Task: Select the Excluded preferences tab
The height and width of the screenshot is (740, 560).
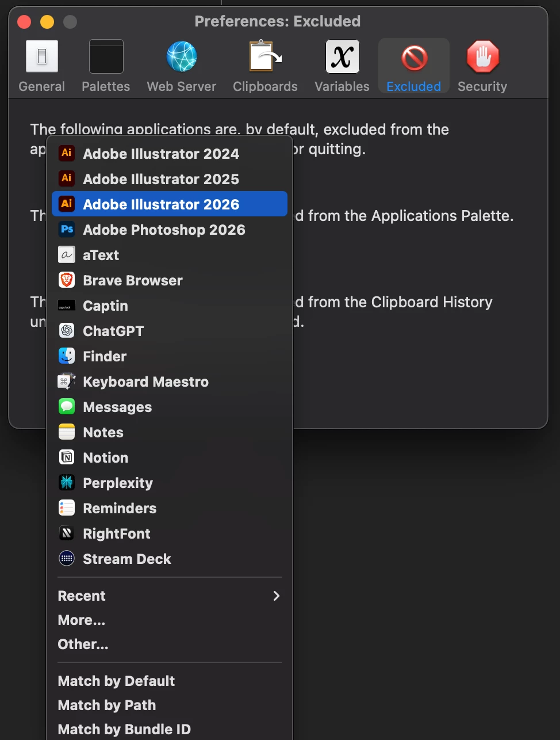Action: pos(413,67)
